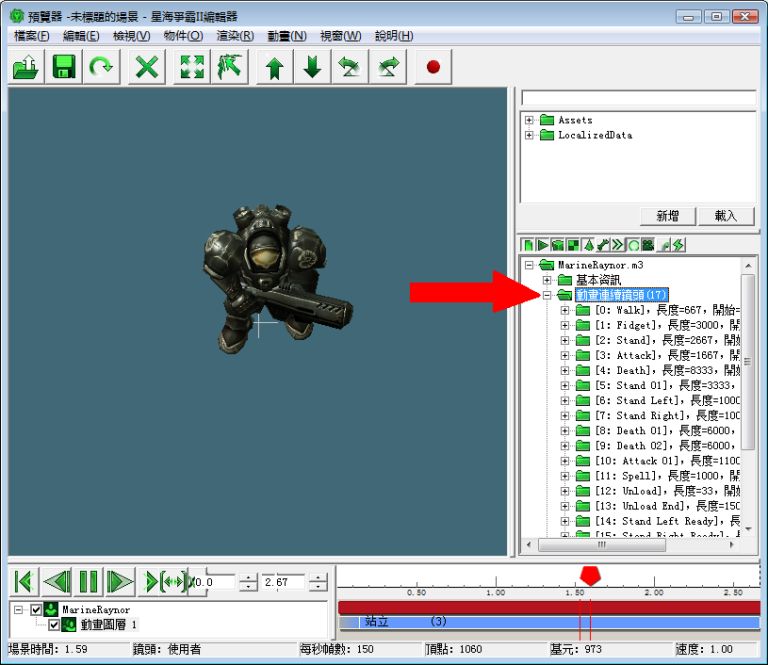
Task: Click the green pyramid icon in the model panel toolbar
Action: [588, 245]
